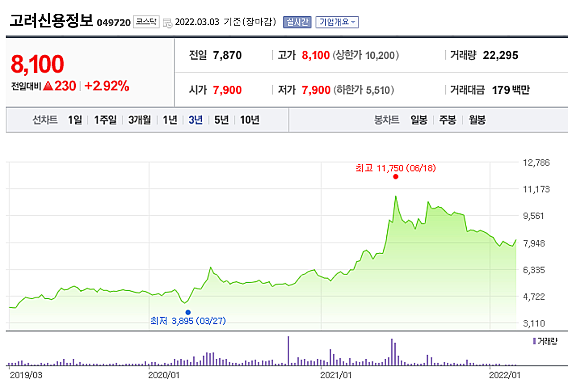
Task: Select the 3년 line chart tab
Action: pos(195,120)
